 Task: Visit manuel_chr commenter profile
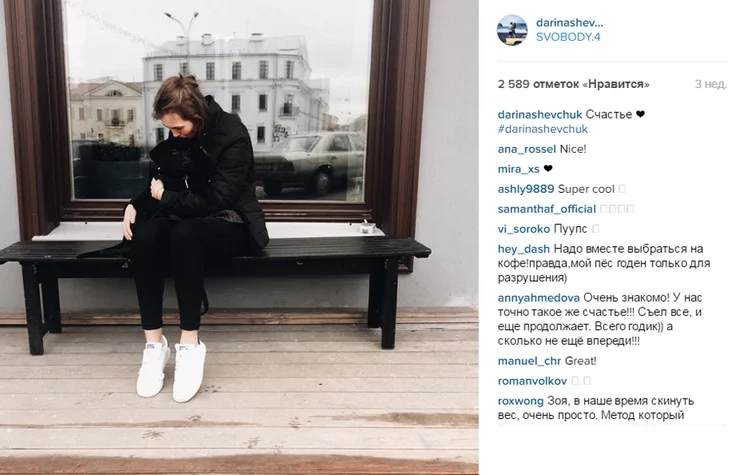tap(529, 361)
